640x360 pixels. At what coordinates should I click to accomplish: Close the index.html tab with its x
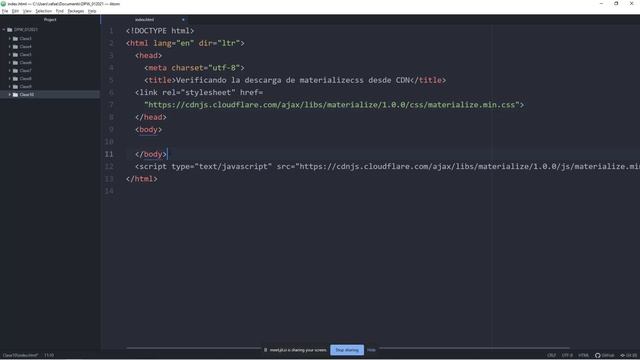point(183,20)
